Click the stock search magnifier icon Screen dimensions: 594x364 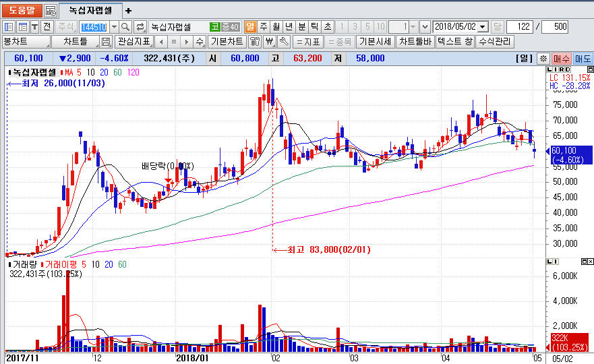(126, 27)
